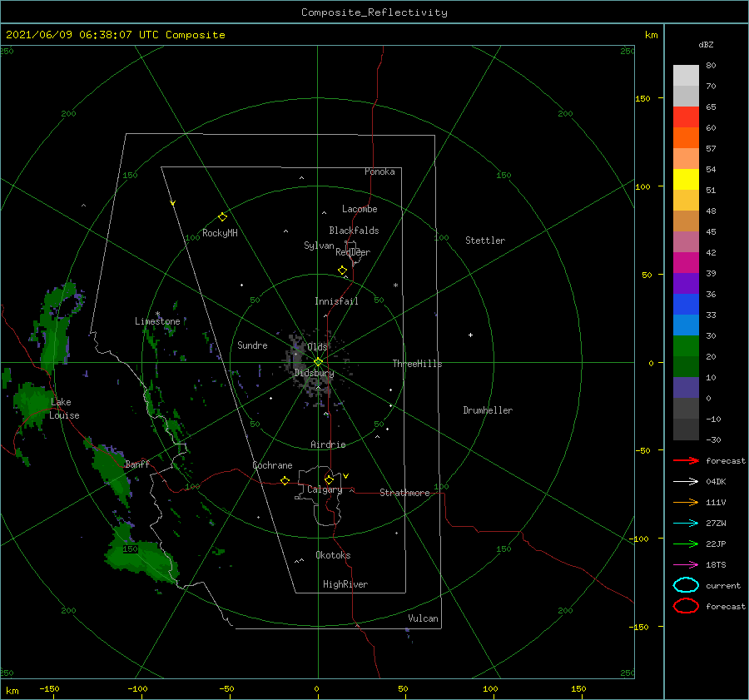This screenshot has height=700, width=749.
Task: Click the Limestone label
Action: [157, 321]
